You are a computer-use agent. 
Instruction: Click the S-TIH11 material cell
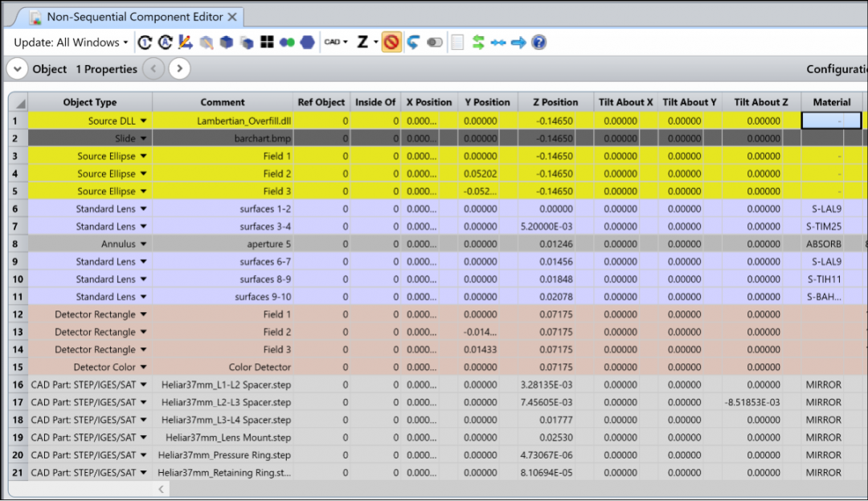tap(823, 279)
